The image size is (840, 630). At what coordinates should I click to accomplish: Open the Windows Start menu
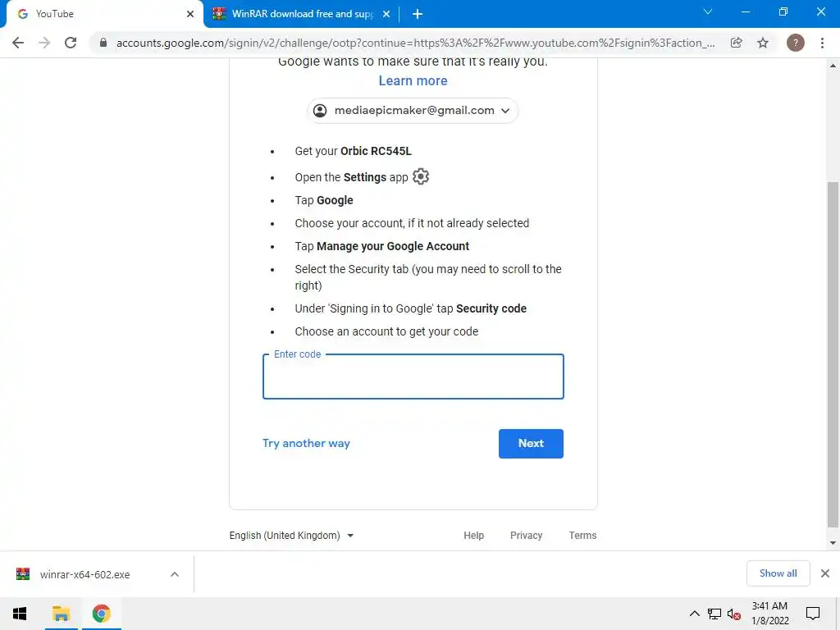tap(20, 614)
